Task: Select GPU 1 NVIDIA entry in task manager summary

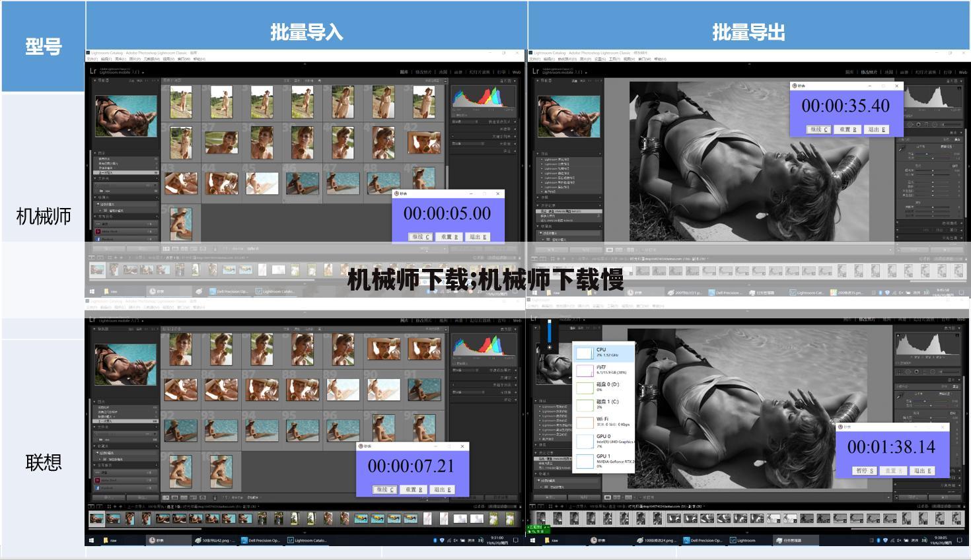Action: pyautogui.click(x=604, y=460)
